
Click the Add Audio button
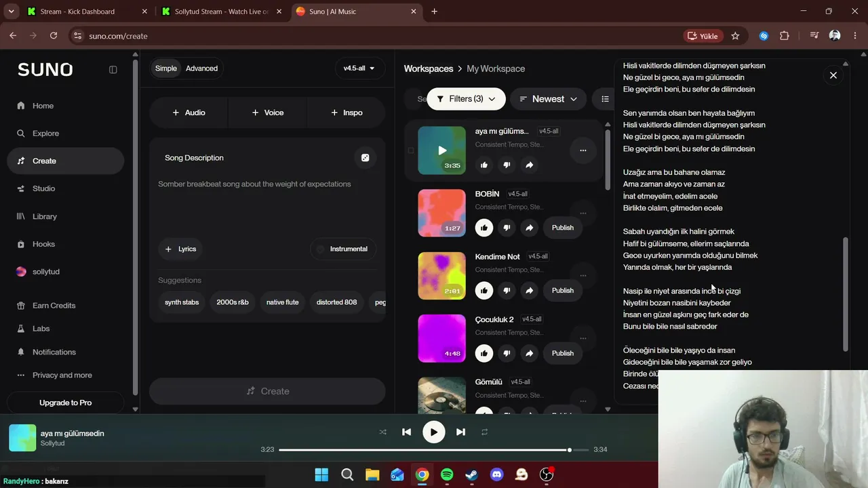point(189,113)
